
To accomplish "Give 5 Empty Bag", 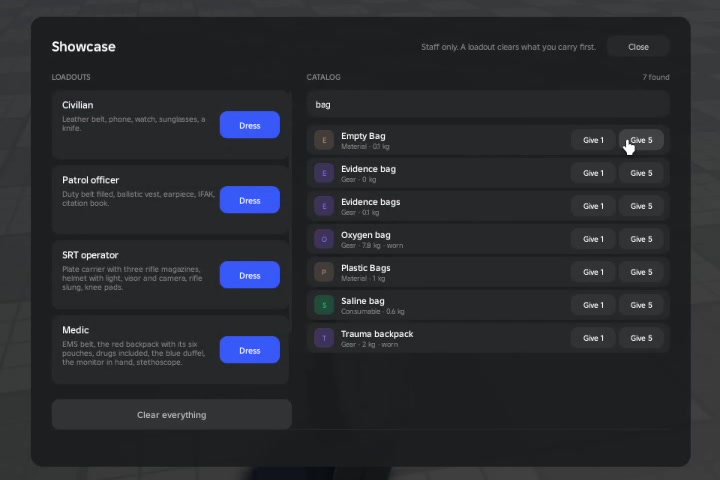I will click(x=641, y=140).
